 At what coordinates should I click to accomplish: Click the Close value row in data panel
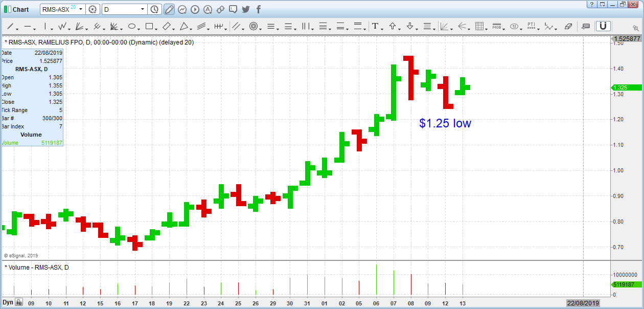(32, 102)
